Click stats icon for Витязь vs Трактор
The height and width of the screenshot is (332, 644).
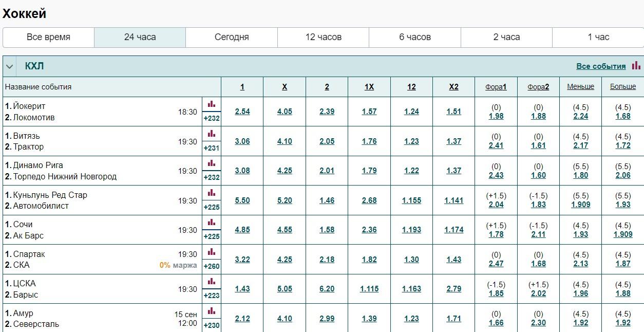[x=212, y=134]
